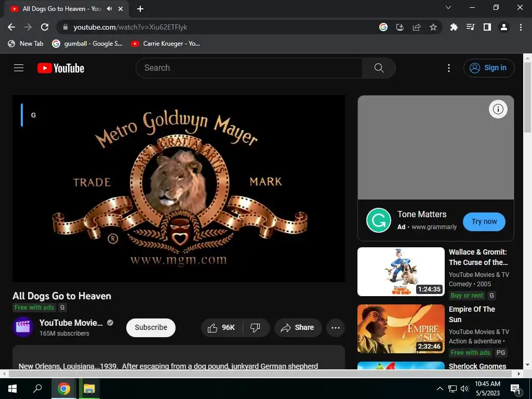Open the YouTube hamburger guide menu
This screenshot has width=532, height=399.
19,68
